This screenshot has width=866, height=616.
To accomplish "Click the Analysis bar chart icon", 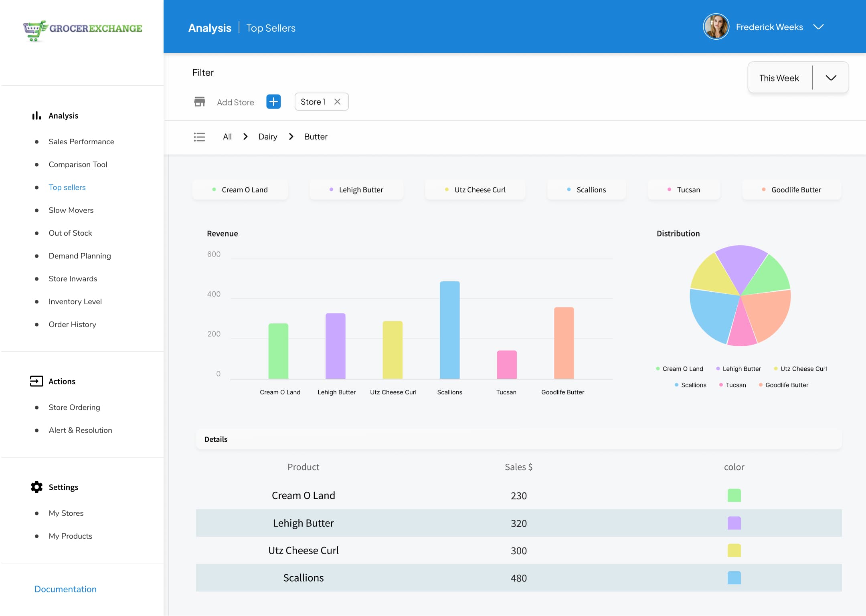I will (x=36, y=116).
